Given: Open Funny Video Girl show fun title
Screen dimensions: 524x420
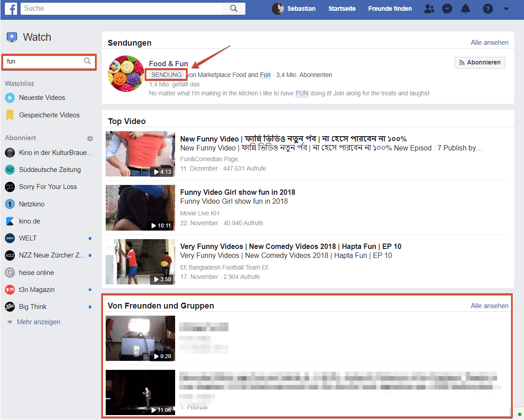Looking at the screenshot, I should (x=238, y=192).
